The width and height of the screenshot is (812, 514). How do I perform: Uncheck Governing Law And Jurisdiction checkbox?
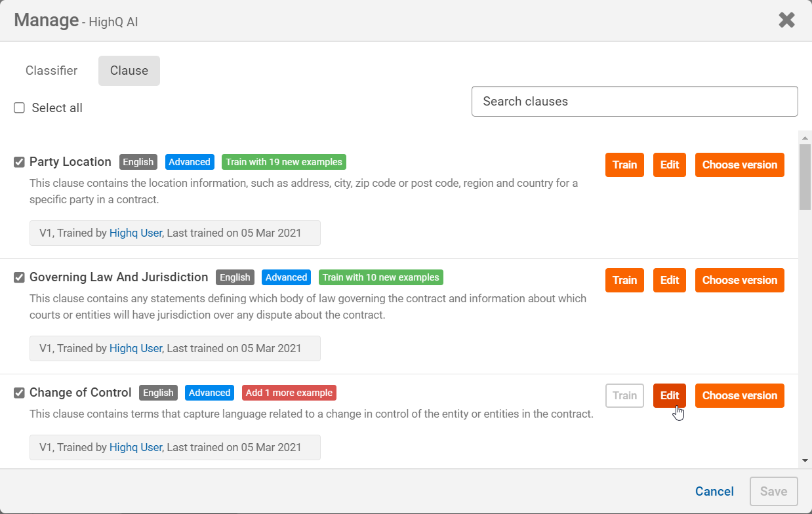(x=20, y=277)
